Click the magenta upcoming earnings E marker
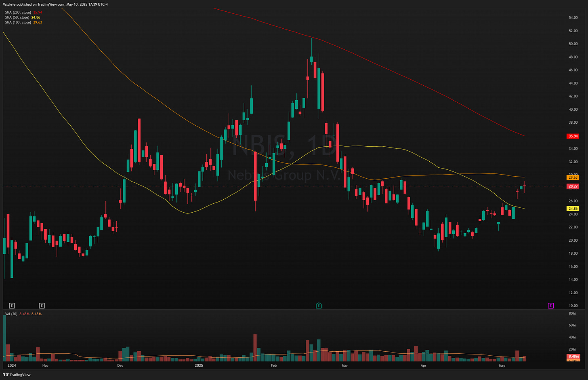Screen dimensions: 588x380 pos(550,306)
